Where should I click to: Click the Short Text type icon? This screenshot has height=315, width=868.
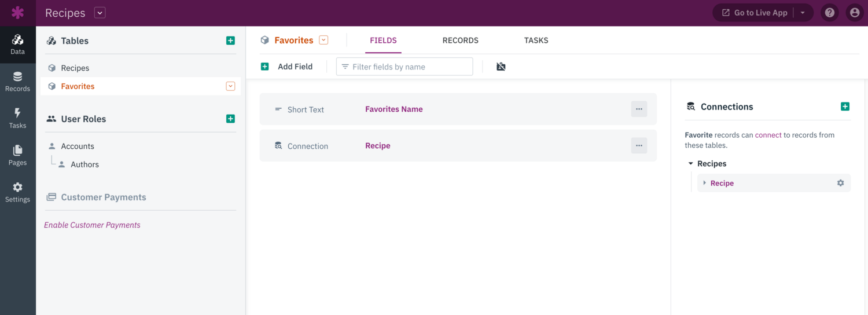pyautogui.click(x=278, y=109)
